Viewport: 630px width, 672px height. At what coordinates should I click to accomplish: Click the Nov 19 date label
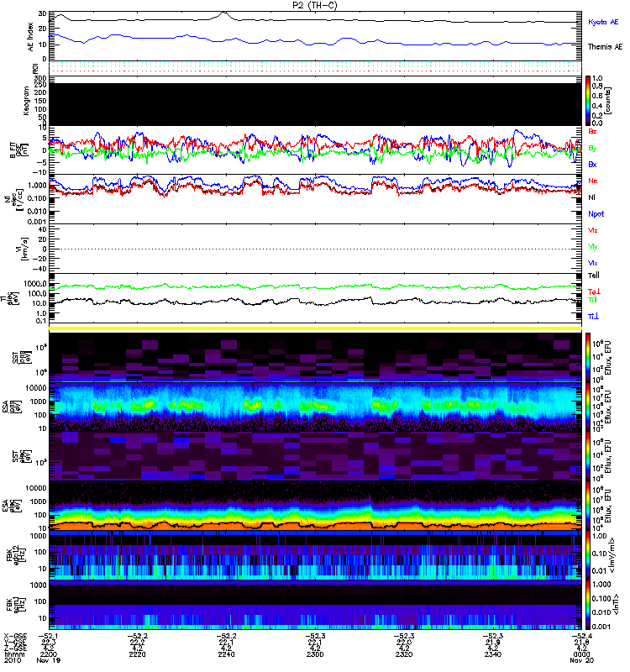coord(48,660)
